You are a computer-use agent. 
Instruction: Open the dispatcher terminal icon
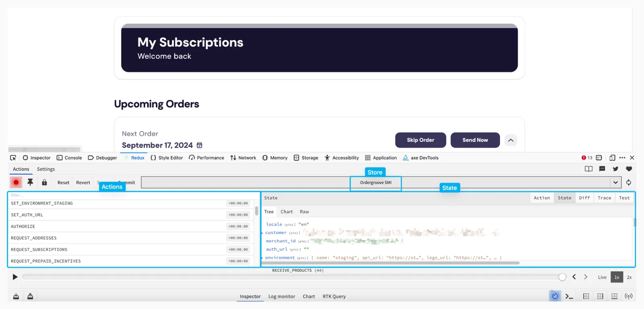569,297
